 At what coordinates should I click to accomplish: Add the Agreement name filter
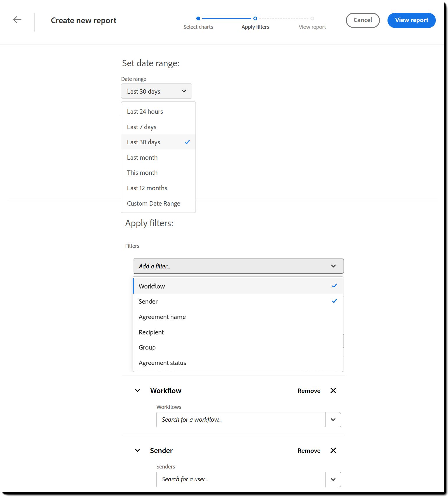(238, 317)
